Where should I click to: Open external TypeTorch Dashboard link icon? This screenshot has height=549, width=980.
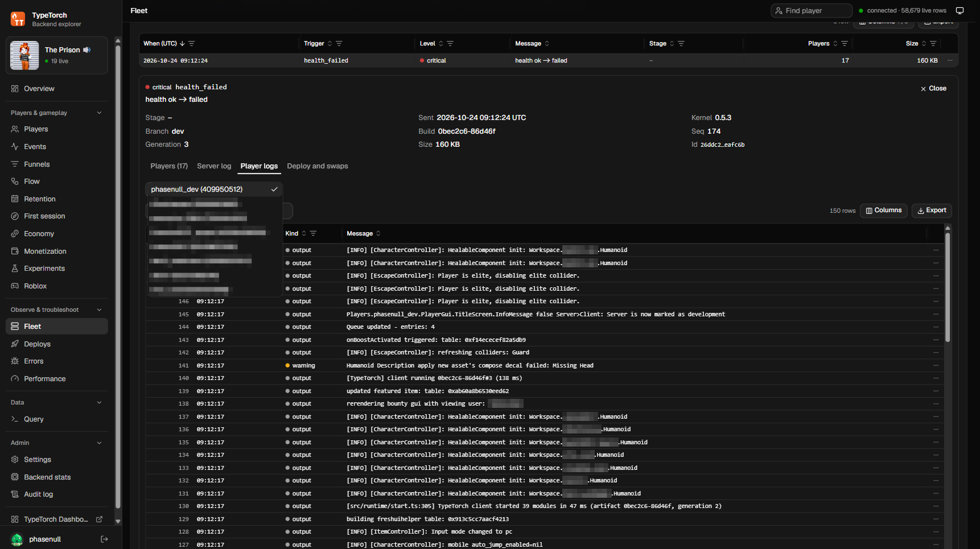[x=100, y=519]
